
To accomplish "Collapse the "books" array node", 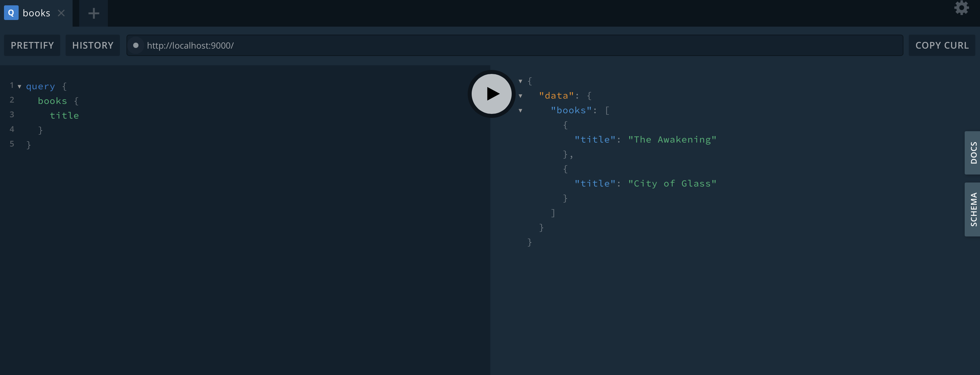I will click(520, 111).
